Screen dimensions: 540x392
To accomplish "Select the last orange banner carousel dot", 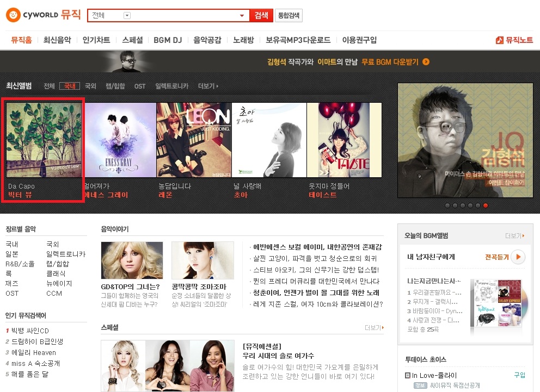I will coord(485,206).
